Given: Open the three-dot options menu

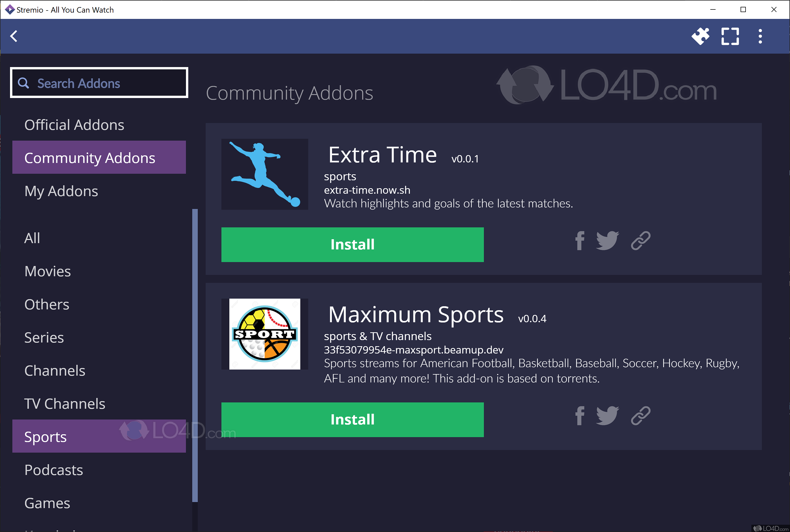Looking at the screenshot, I should click(760, 36).
